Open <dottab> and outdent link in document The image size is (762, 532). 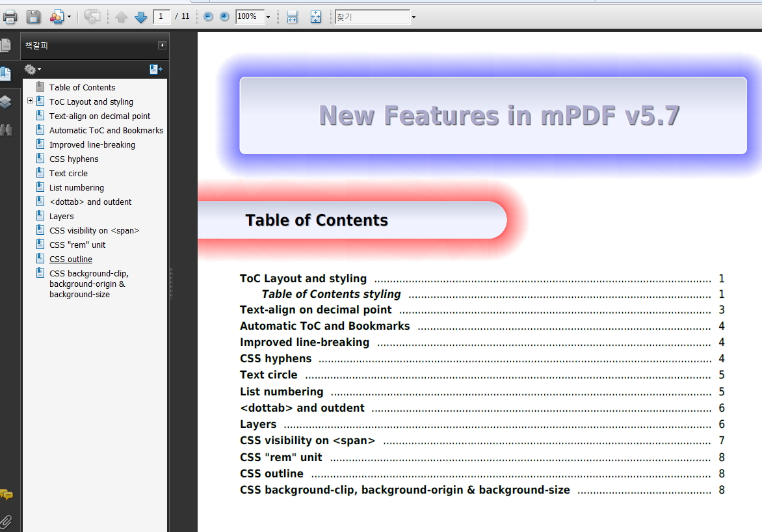[x=302, y=408]
